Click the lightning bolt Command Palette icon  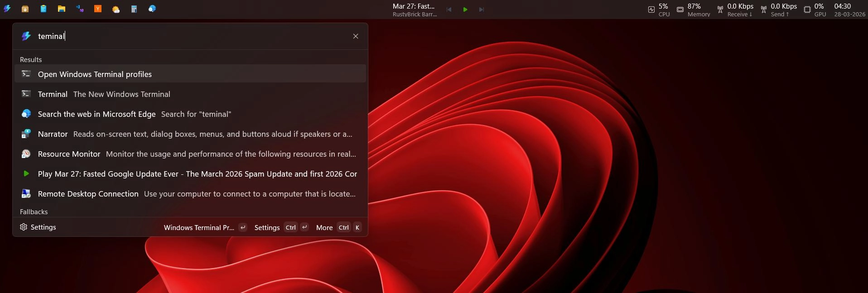[x=7, y=9]
